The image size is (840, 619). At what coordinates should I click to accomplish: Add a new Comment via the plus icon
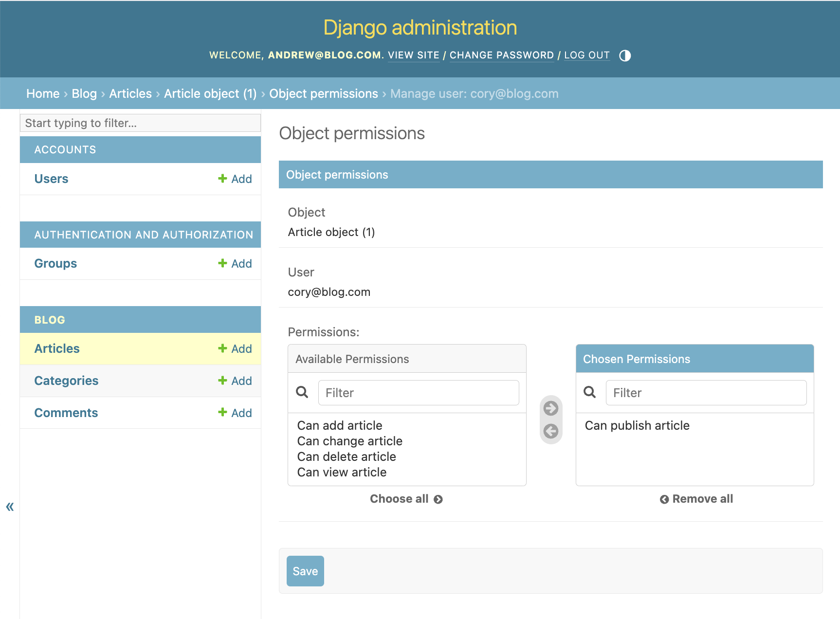pos(235,413)
